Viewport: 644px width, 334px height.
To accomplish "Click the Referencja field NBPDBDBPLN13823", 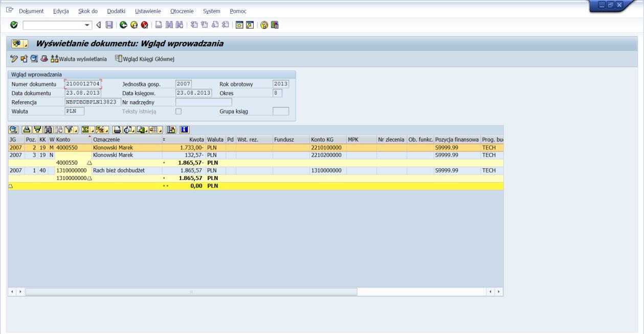I will pos(93,102).
